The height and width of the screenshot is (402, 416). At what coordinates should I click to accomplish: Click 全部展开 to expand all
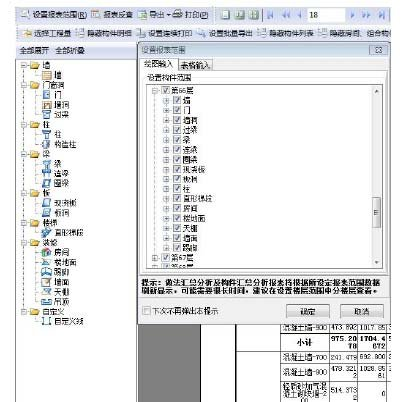click(34, 51)
